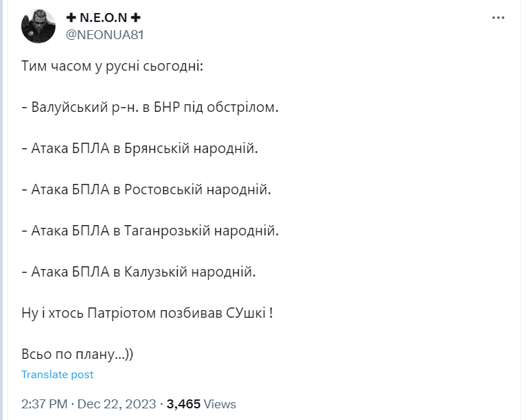The width and height of the screenshot is (526, 420).
Task: Click the 3,465 view count number
Action: [x=184, y=404]
